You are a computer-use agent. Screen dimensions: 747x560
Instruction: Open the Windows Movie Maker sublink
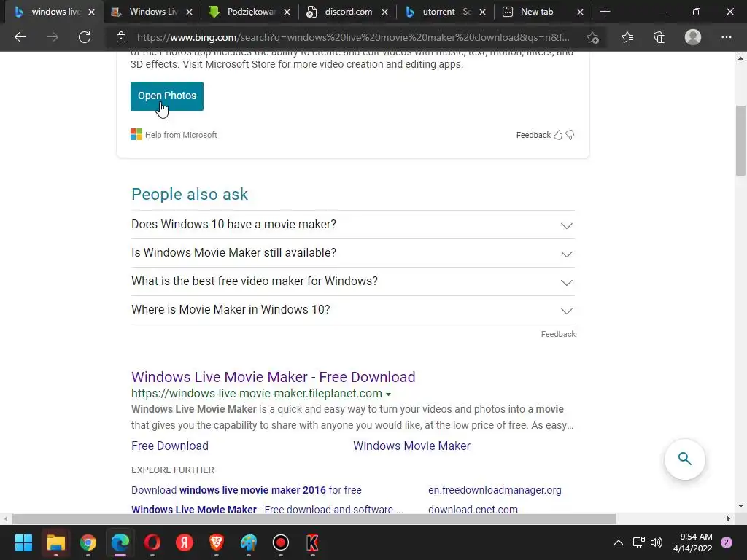pos(411,446)
